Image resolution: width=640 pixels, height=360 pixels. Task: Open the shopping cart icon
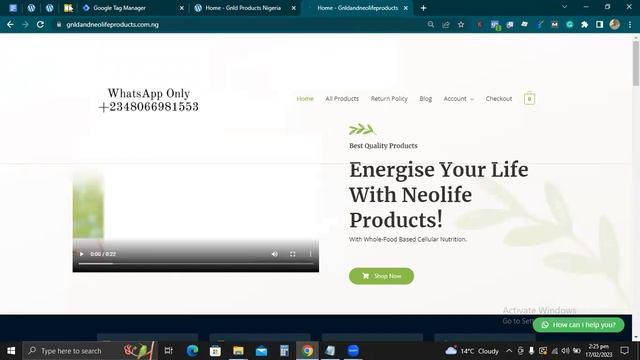coord(529,98)
